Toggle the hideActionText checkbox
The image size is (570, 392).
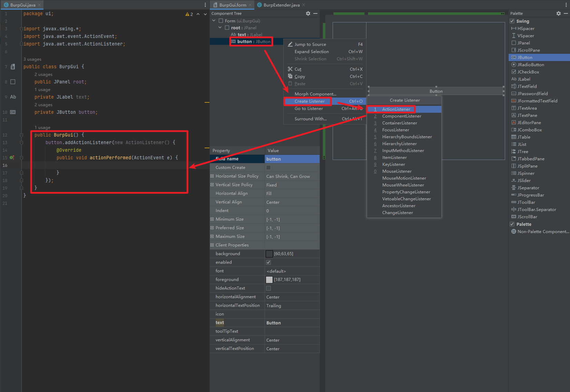click(268, 288)
